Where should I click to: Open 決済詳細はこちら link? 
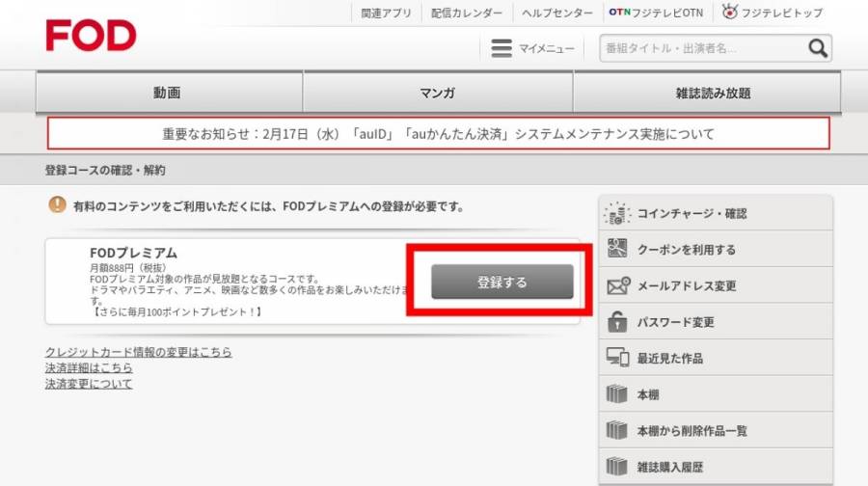coord(89,367)
